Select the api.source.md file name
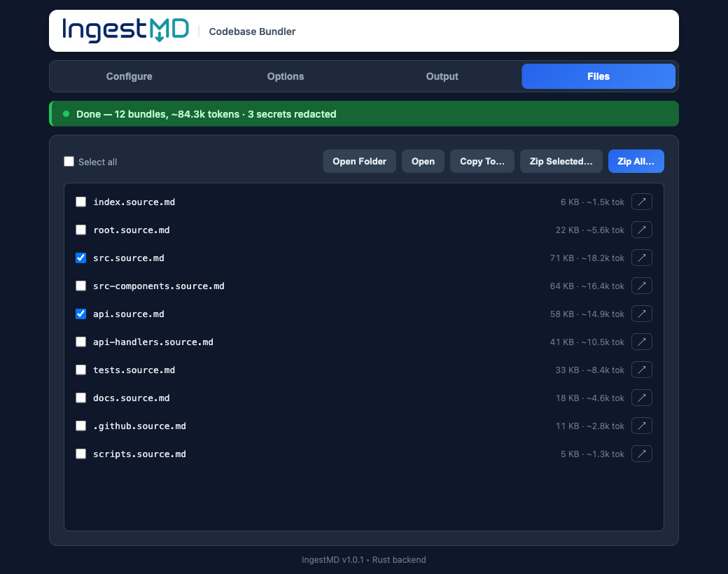Image resolution: width=728 pixels, height=574 pixels. point(129,314)
